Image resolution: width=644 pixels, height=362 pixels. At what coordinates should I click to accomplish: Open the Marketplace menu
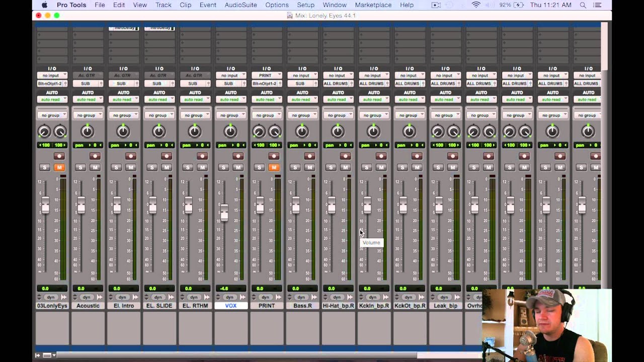373,5
